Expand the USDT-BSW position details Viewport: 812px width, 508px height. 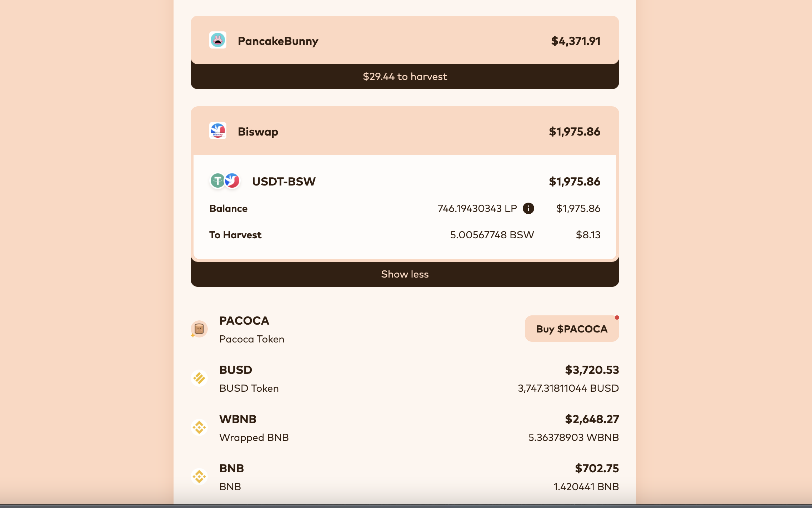pyautogui.click(x=405, y=181)
